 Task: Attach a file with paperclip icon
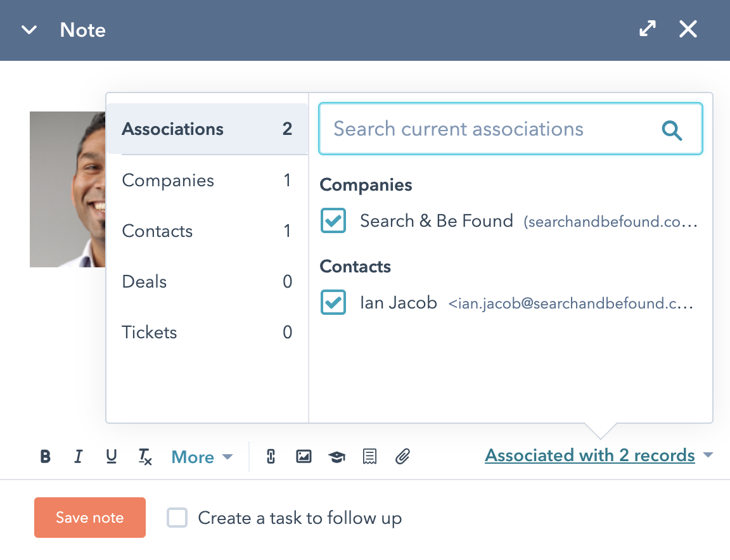coord(403,457)
